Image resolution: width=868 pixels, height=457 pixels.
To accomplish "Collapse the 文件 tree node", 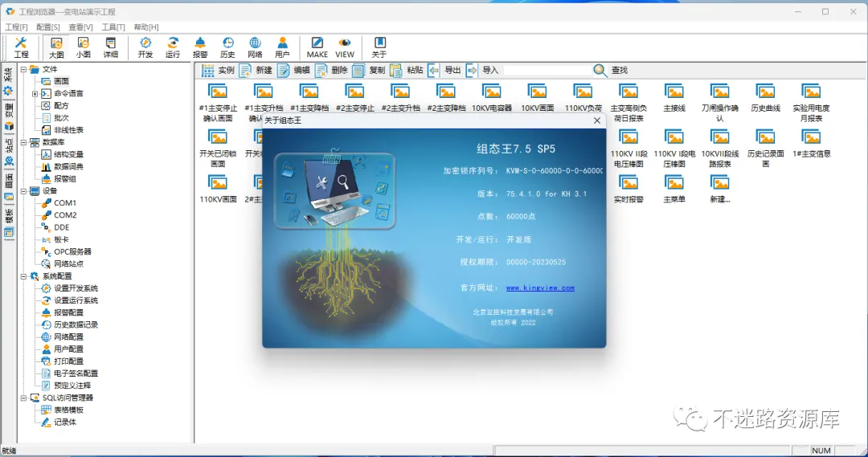I will click(24, 69).
